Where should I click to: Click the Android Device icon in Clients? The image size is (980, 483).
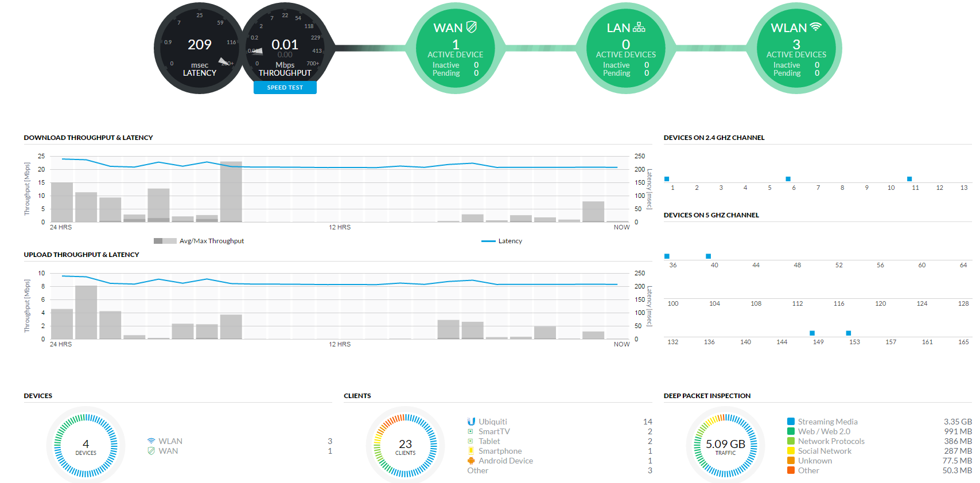point(471,461)
